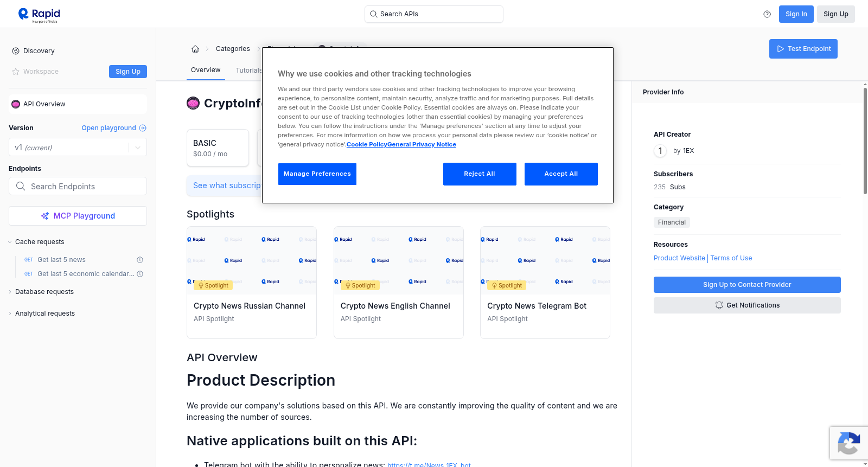Click the Open playground arrow icon
Screen dimensions: 868x467
tap(143, 128)
